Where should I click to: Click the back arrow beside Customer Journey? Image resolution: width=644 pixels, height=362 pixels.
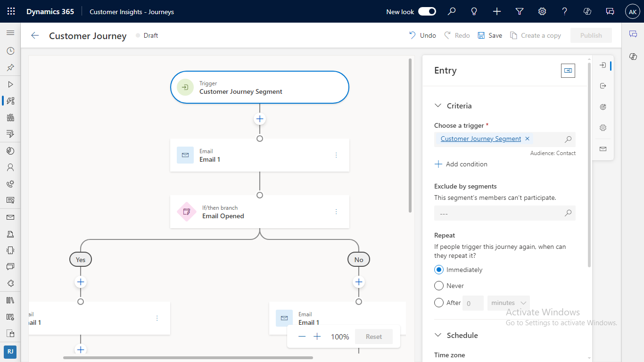(x=34, y=35)
